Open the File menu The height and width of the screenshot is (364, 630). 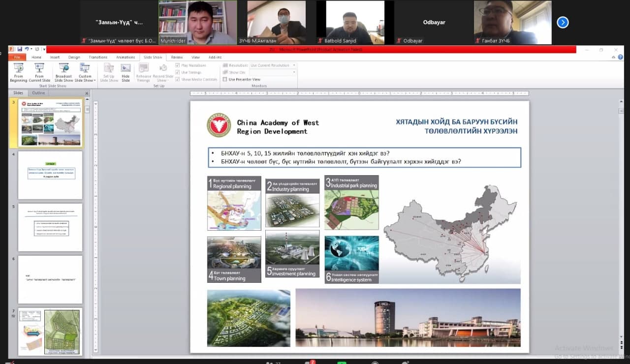click(17, 57)
